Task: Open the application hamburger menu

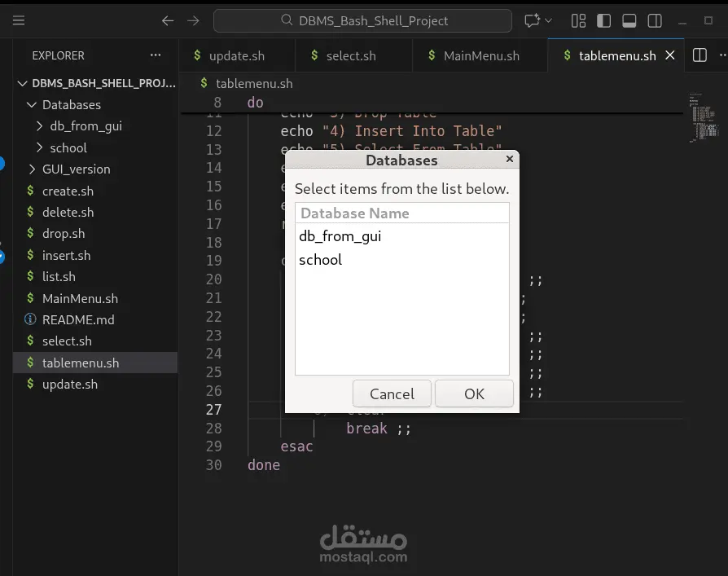Action: pos(18,20)
